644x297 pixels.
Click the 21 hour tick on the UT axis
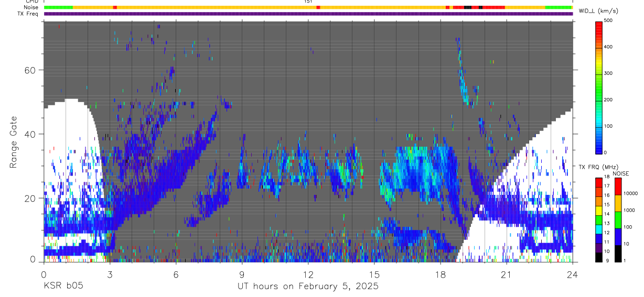point(507,274)
